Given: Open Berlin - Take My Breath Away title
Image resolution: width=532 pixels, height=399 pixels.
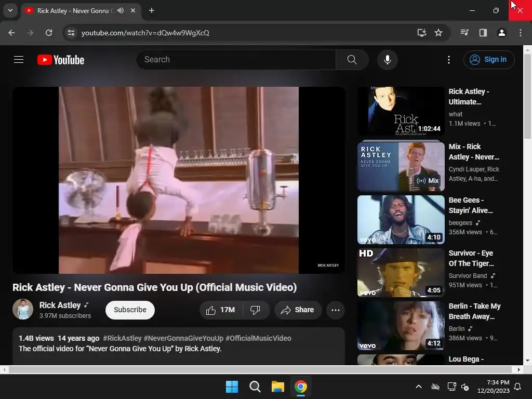Looking at the screenshot, I should [x=474, y=311].
